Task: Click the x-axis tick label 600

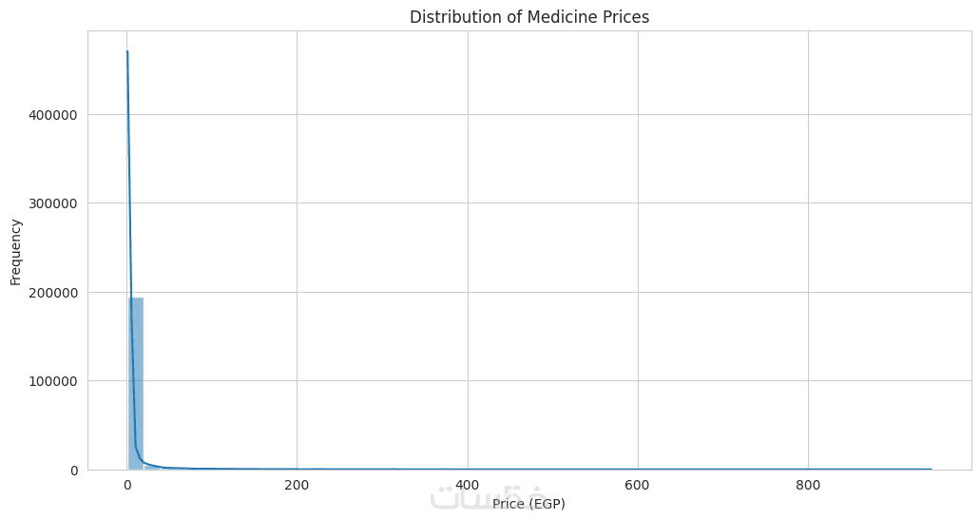Action: click(x=638, y=485)
